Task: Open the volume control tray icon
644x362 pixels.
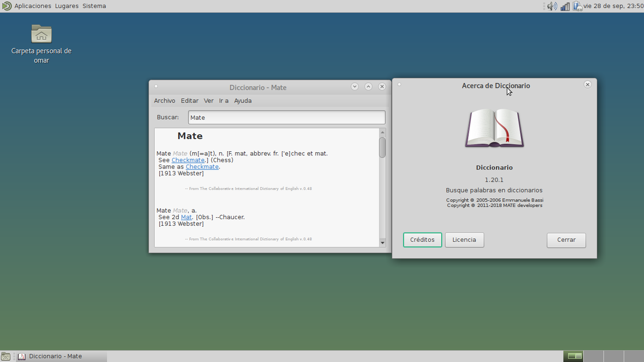Action: point(552,6)
